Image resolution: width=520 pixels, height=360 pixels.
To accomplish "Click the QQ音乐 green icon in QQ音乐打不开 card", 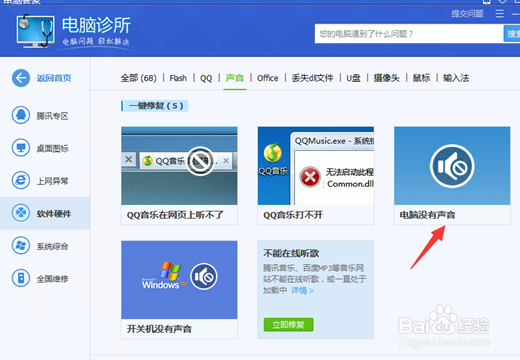I will pos(273,153).
